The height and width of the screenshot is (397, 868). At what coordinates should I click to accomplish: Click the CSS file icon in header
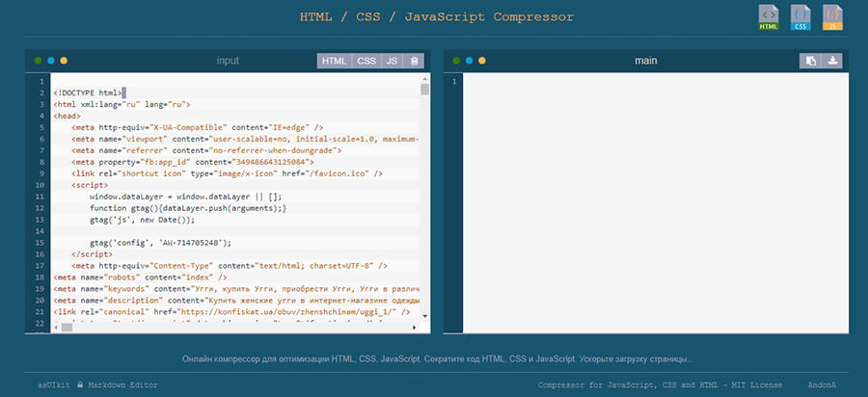point(800,18)
